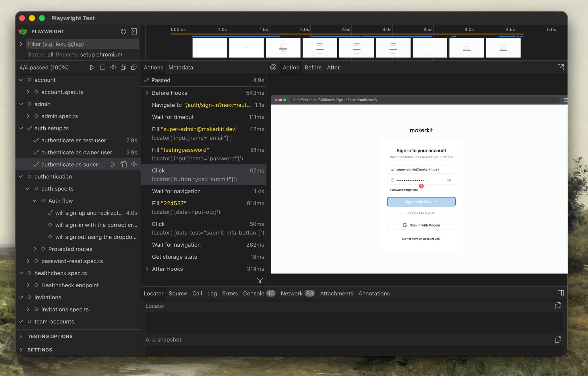This screenshot has height=376, width=588.
Task: Click the pick locator target icon
Action: coord(273,67)
